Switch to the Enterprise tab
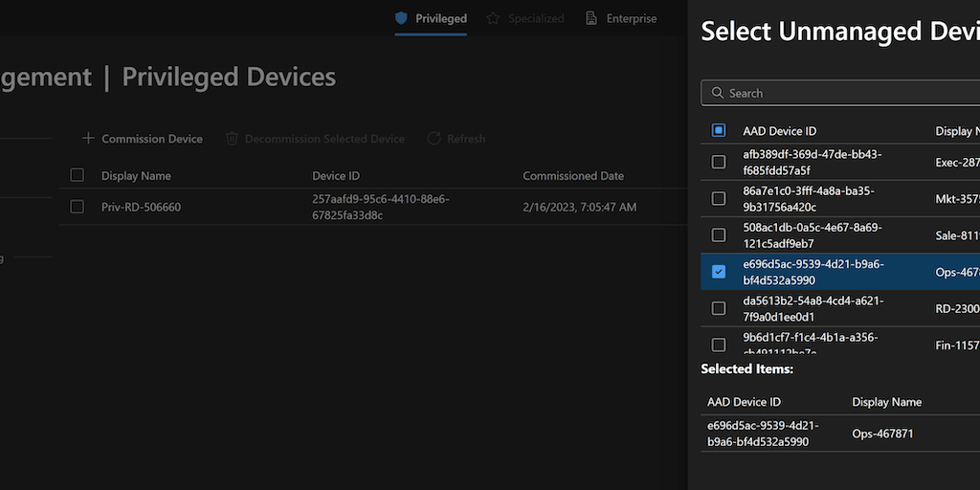The height and width of the screenshot is (490, 980). point(632,18)
